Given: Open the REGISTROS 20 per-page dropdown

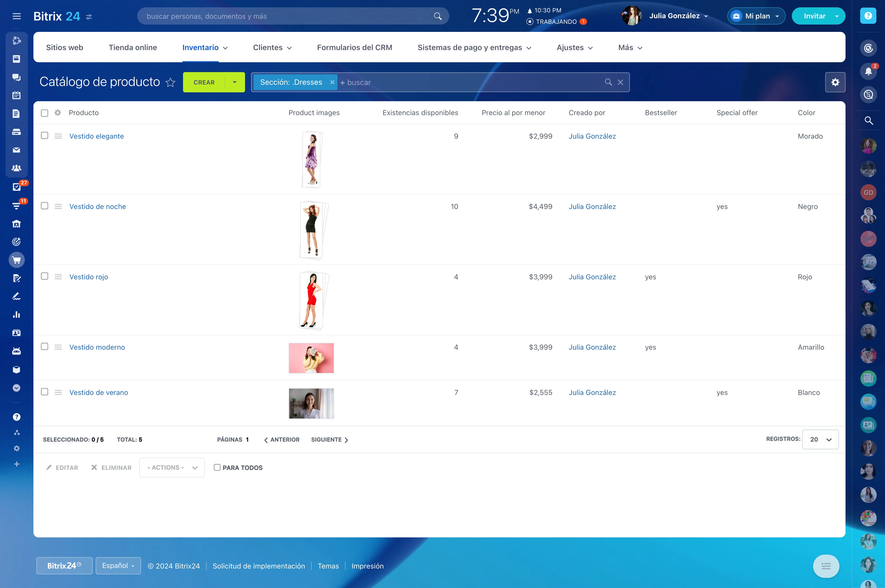Looking at the screenshot, I should coord(820,439).
